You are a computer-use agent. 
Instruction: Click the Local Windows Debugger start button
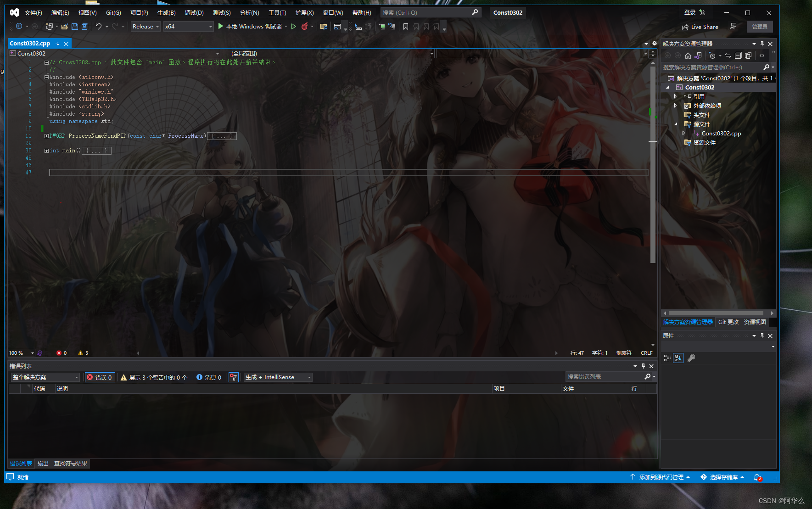250,27
